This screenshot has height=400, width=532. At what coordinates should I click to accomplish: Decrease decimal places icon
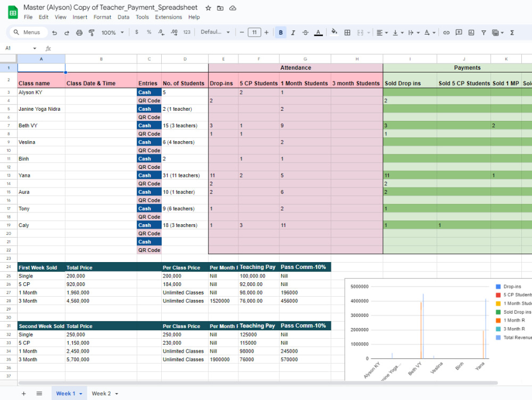click(x=161, y=32)
